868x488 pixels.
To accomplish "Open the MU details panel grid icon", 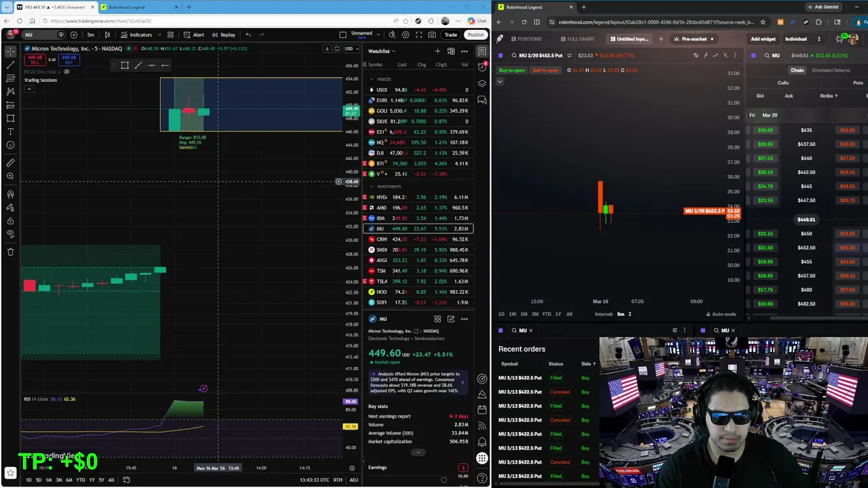I will (x=437, y=319).
